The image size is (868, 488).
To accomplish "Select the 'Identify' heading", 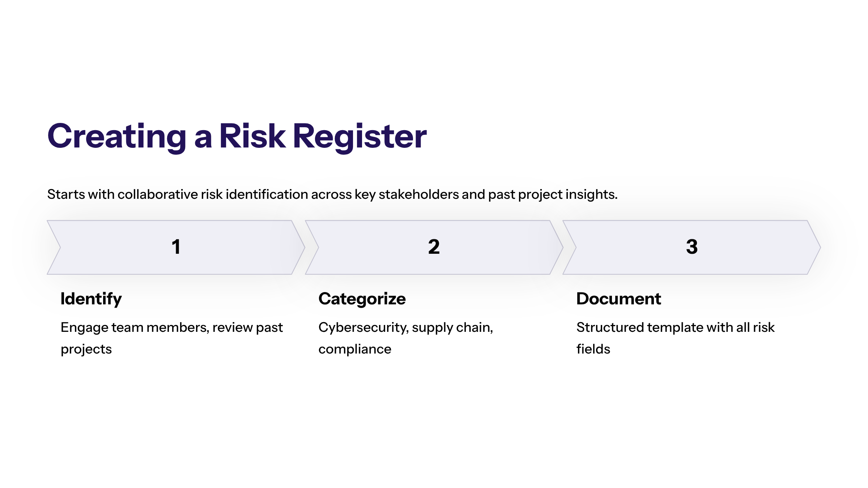I will (91, 299).
